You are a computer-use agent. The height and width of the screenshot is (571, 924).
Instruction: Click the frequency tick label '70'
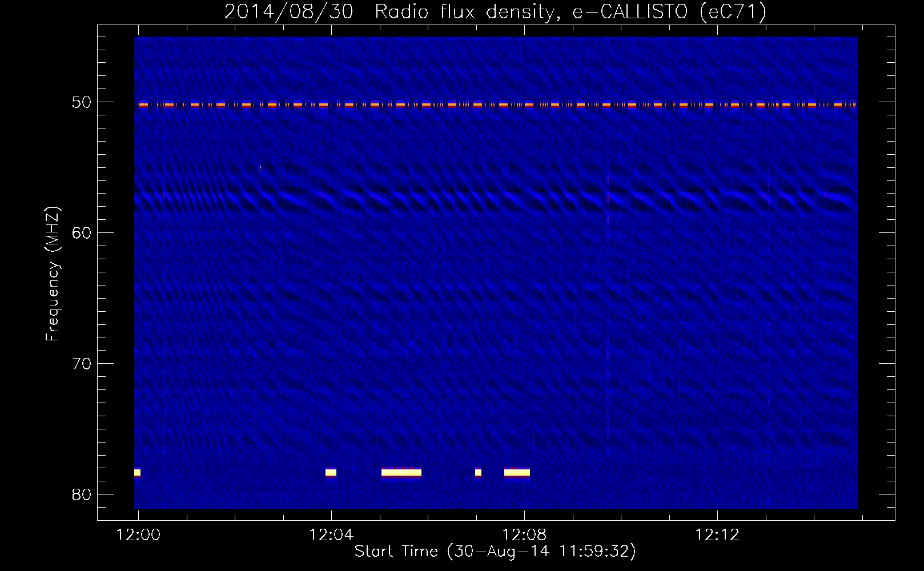82,364
